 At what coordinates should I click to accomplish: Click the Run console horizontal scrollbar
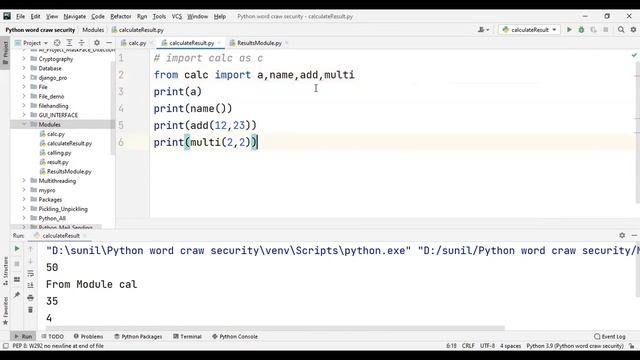coord(276,328)
